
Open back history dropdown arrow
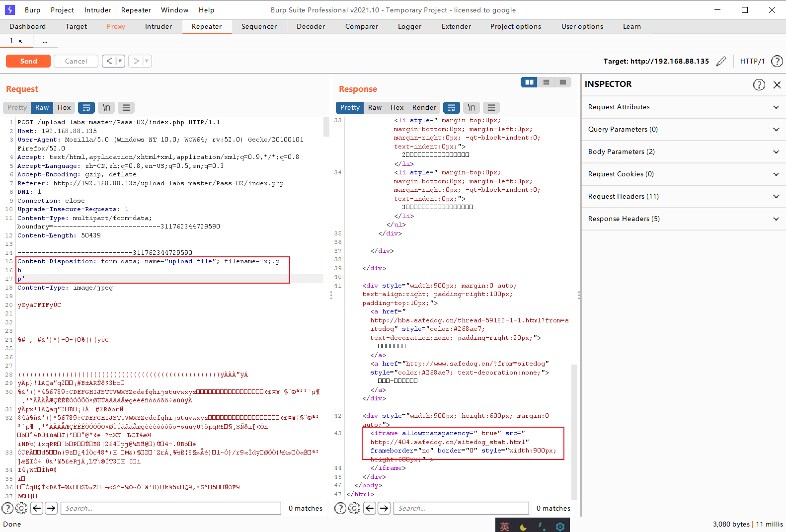point(120,61)
